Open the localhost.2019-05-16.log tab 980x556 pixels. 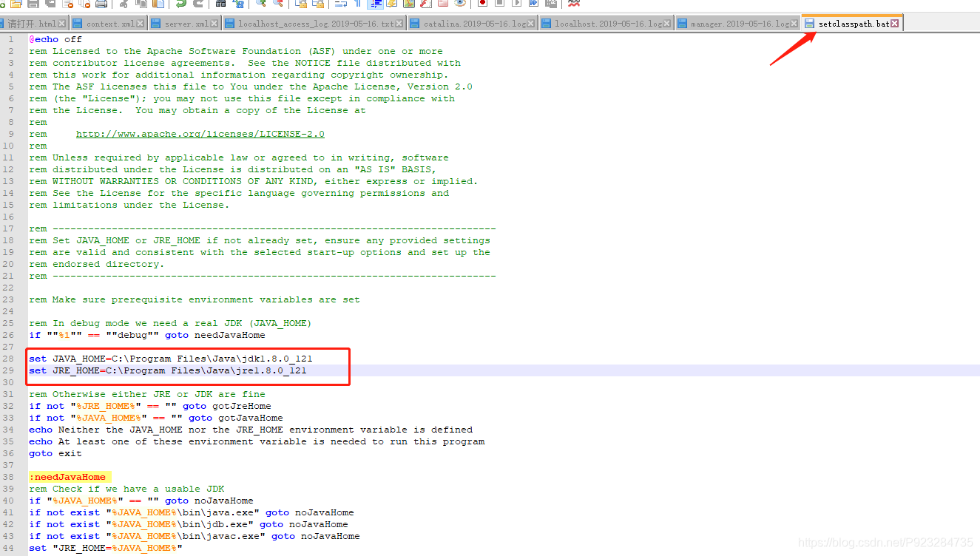(606, 24)
